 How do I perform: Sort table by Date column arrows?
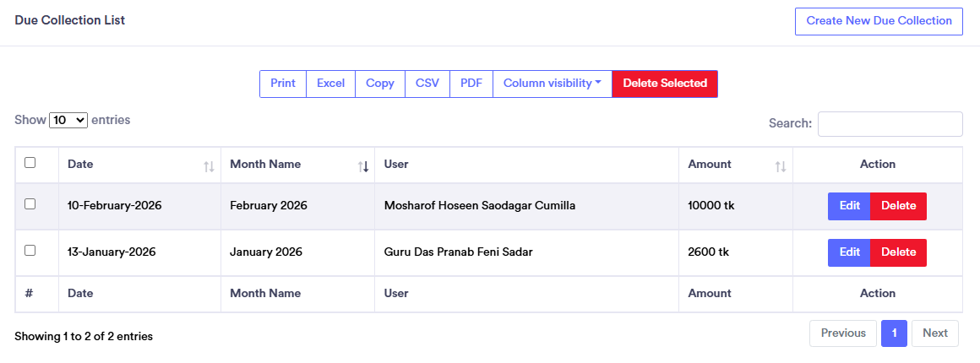tap(209, 166)
